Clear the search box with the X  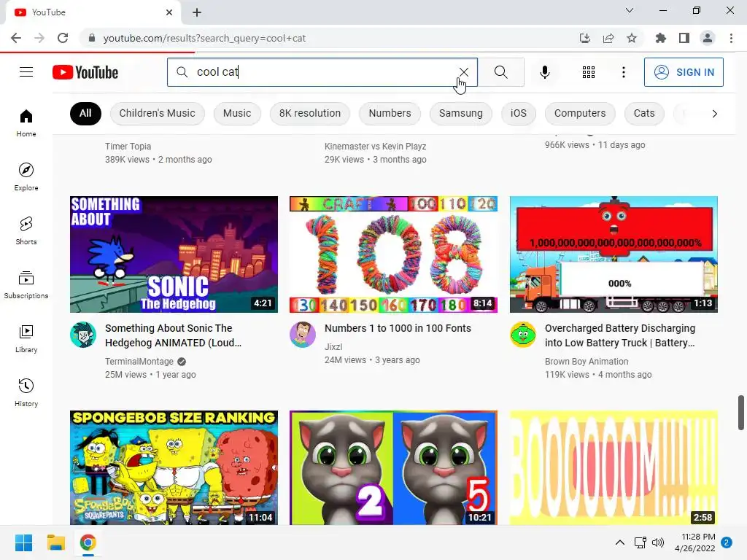click(x=463, y=72)
